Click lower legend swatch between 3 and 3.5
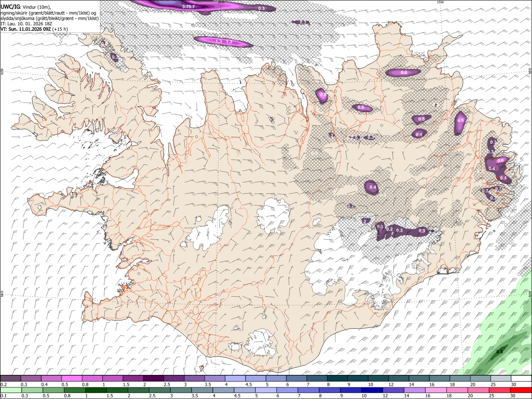Screen dimensions: 532x399 [181, 390]
